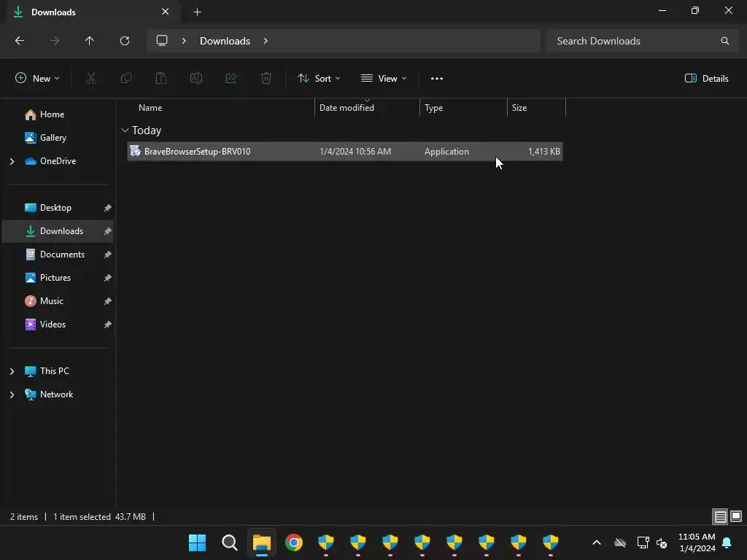Click the search magnifier in Search Downloads
This screenshot has width=747, height=560.
coord(724,41)
